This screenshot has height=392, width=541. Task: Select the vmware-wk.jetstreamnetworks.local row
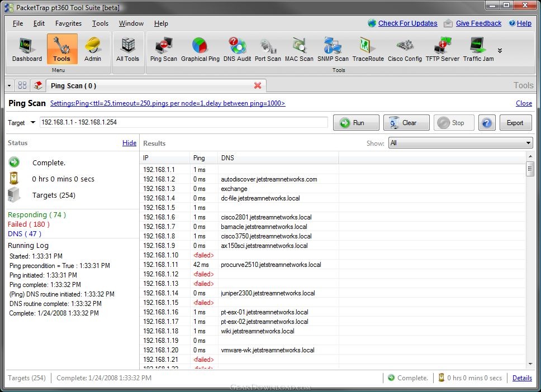click(x=333, y=350)
